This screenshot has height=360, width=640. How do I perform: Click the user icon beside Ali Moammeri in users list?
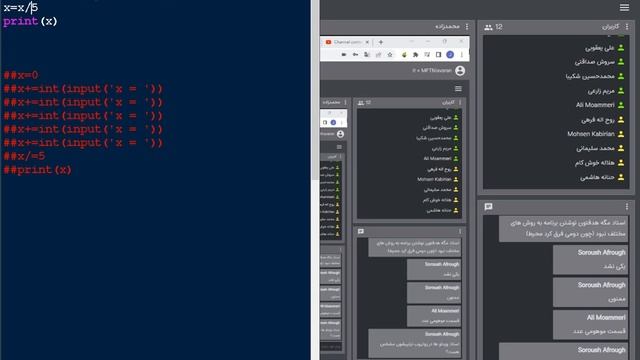tap(621, 105)
